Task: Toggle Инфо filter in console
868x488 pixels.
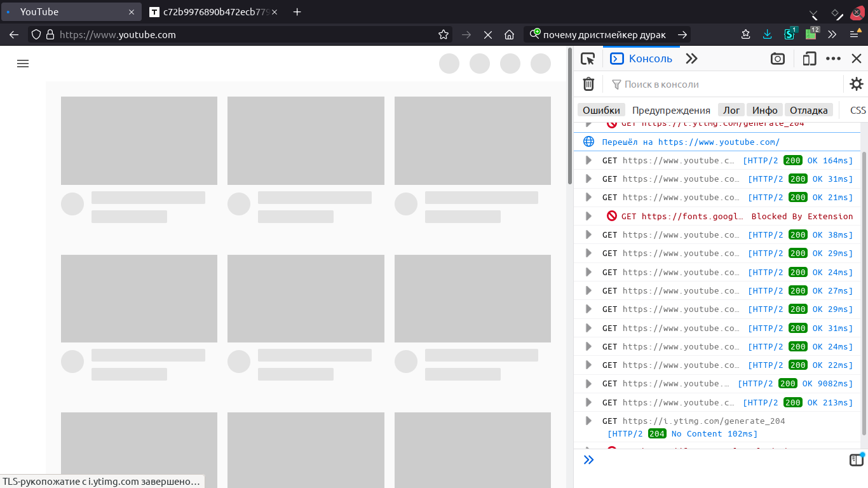Action: click(765, 110)
